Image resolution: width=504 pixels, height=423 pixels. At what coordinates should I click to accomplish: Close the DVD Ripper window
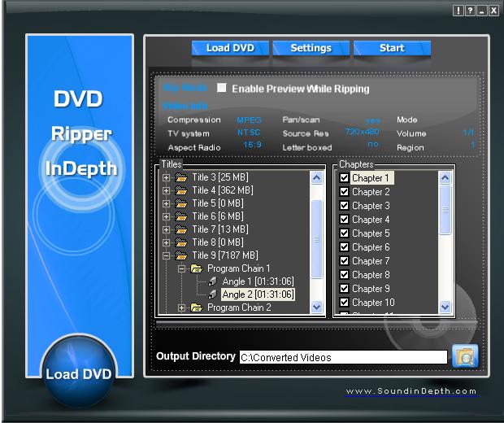(x=493, y=11)
